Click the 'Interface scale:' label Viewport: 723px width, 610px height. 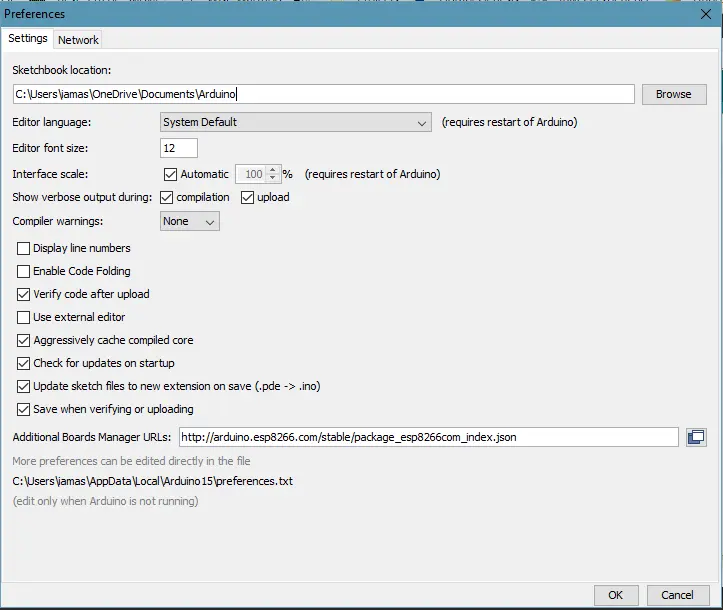[x=50, y=174]
